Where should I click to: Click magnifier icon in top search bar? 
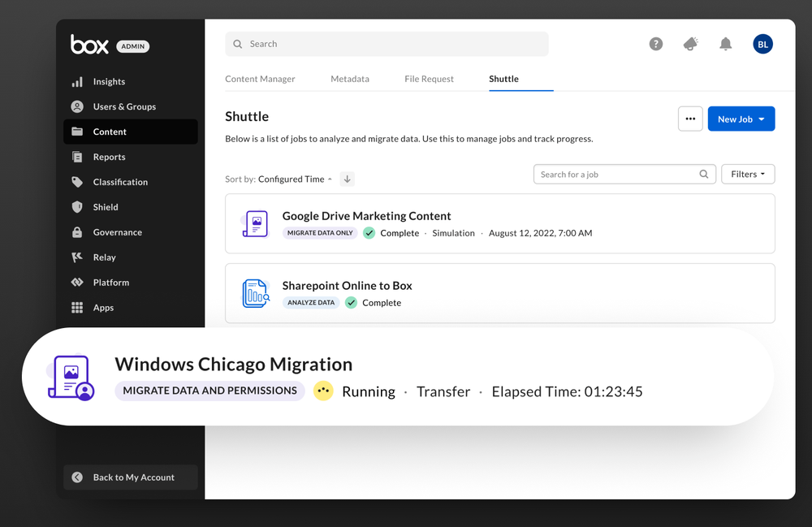coord(238,44)
